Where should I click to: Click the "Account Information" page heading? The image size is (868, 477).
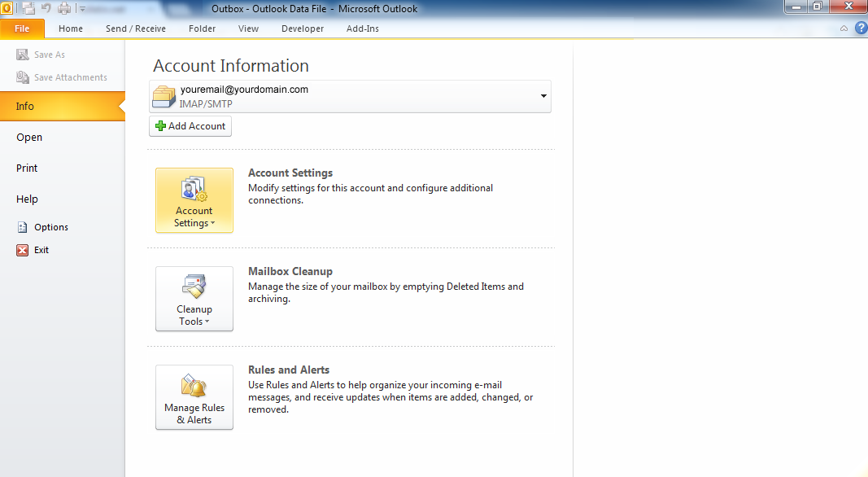tap(231, 66)
